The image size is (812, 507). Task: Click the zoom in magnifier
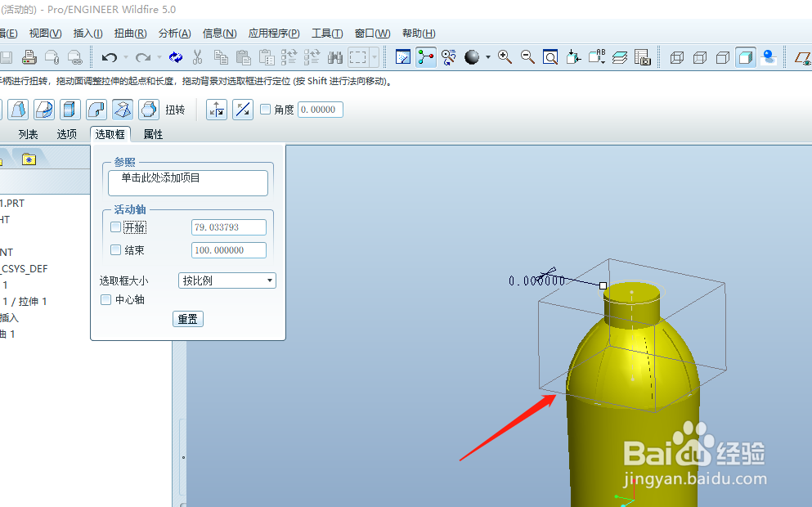tap(505, 57)
